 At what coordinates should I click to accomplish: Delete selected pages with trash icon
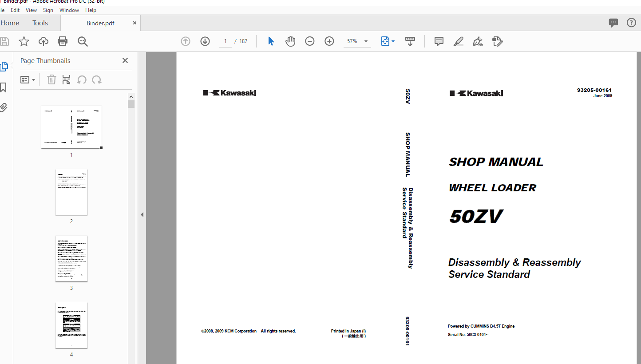point(52,79)
